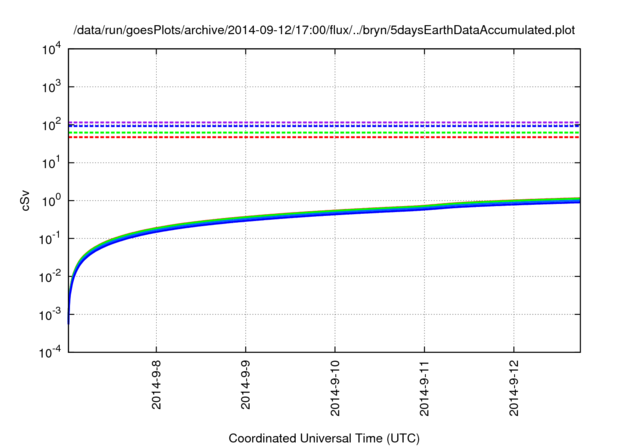Click the 10^0 y-axis tick label
The height and width of the screenshot is (448, 640).
(51, 201)
